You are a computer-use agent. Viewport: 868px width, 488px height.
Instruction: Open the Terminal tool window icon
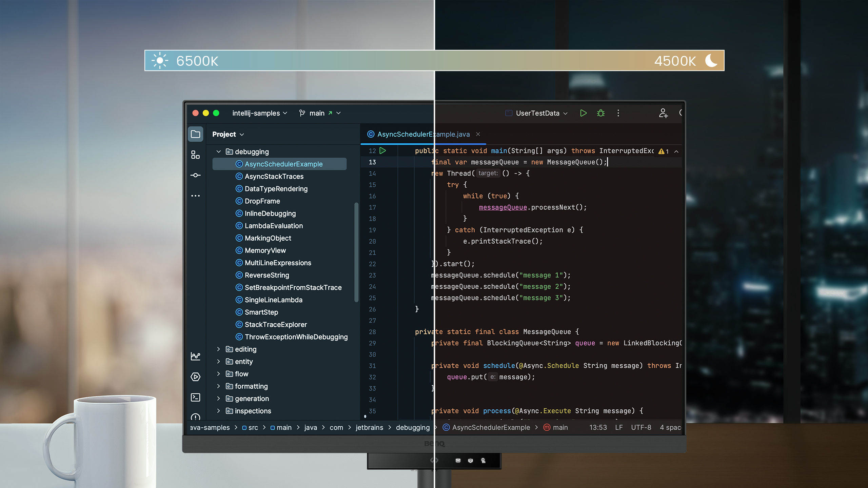coord(195,397)
